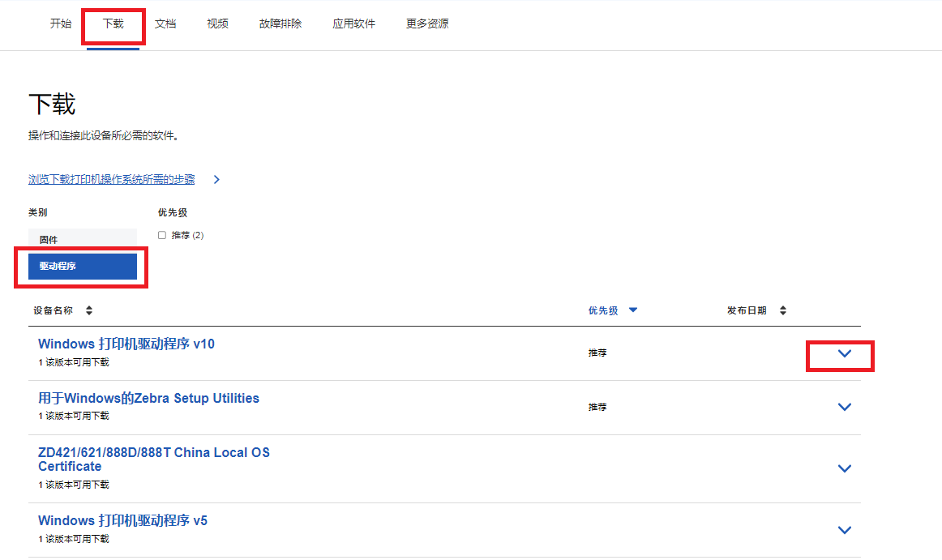Open the 故障排除 tab
Image resolution: width=942 pixels, height=560 pixels.
[x=280, y=24]
